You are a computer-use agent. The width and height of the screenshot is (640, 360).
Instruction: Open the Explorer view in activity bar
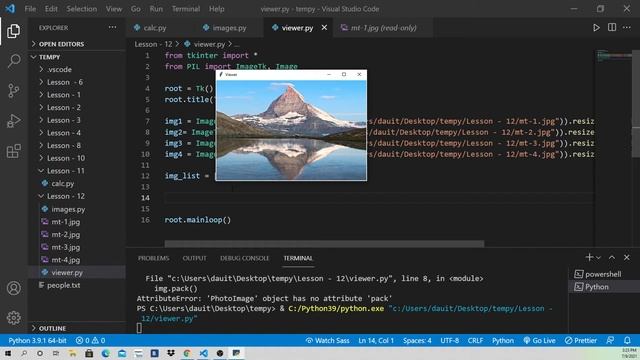click(x=13, y=31)
